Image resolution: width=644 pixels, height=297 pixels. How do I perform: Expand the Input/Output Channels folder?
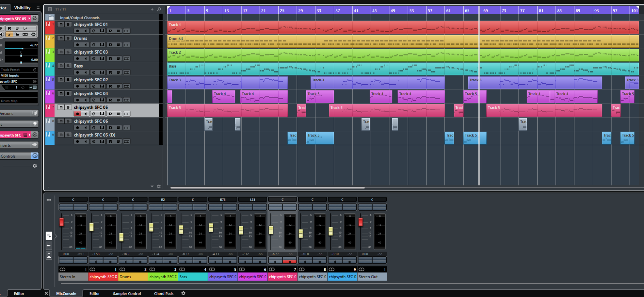click(51, 18)
